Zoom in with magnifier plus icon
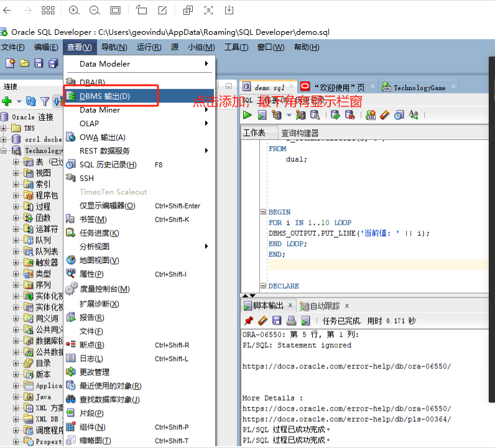The width and height of the screenshot is (495, 448). coord(74,10)
